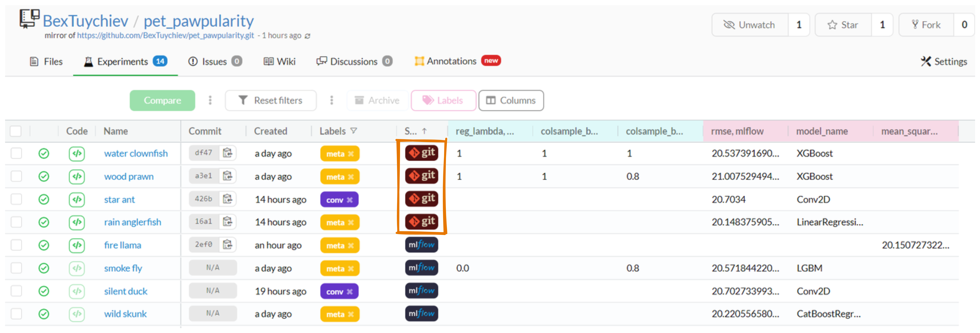Open the Wiki tab

(279, 61)
